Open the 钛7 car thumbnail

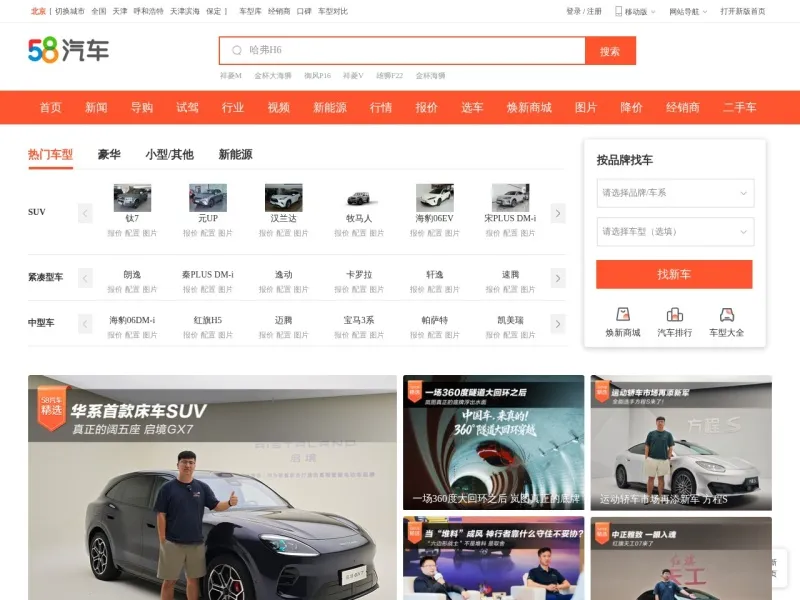[132, 197]
